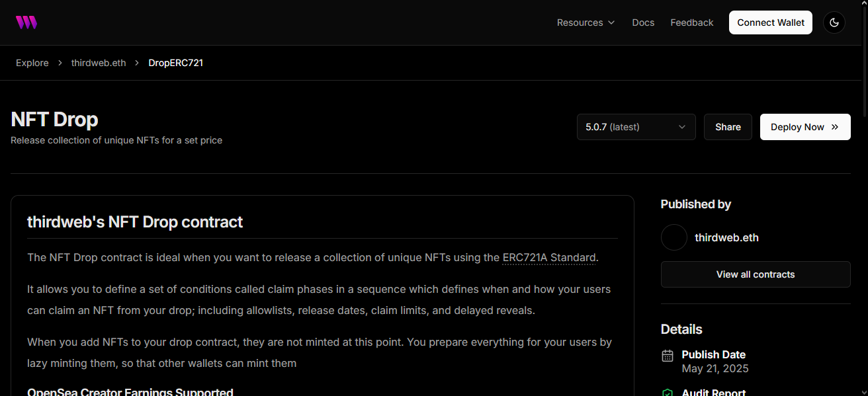
Task: Click thirdweb.eth publisher avatar
Action: pyautogui.click(x=674, y=237)
